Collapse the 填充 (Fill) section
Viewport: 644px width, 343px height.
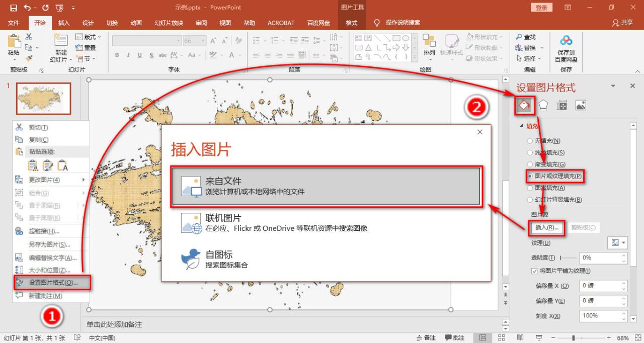pos(521,126)
